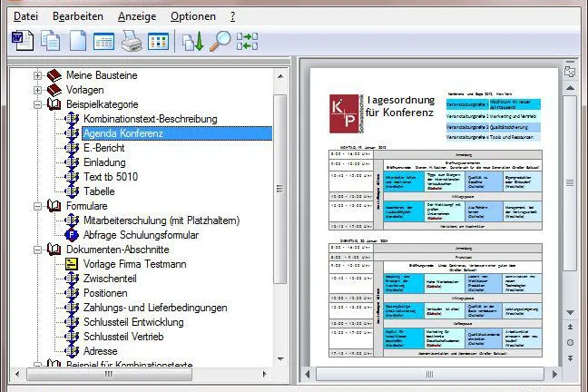588x392 pixels.
Task: Click the Word document toolbar icon
Action: pyautogui.click(x=23, y=41)
